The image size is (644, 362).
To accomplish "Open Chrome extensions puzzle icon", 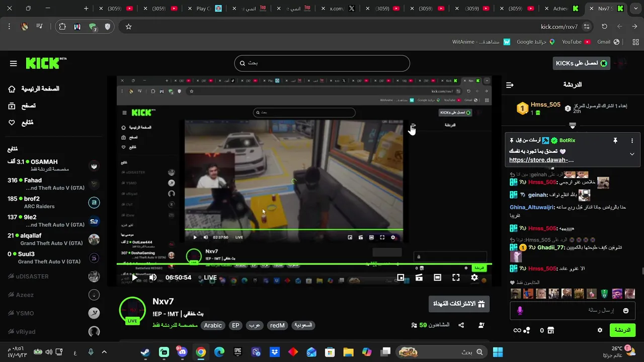I will pyautogui.click(x=62, y=27).
